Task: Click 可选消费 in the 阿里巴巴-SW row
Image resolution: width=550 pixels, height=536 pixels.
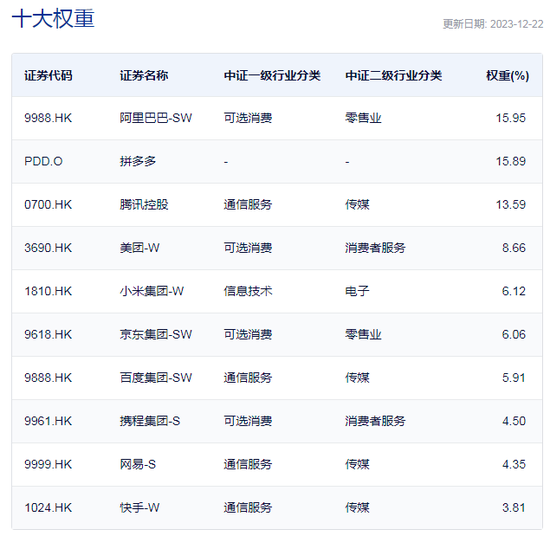Action: pos(248,118)
